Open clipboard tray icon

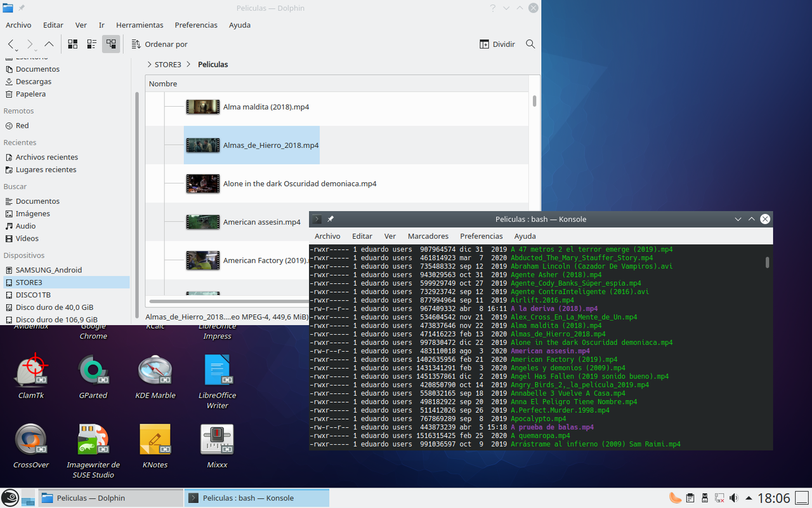tap(690, 498)
